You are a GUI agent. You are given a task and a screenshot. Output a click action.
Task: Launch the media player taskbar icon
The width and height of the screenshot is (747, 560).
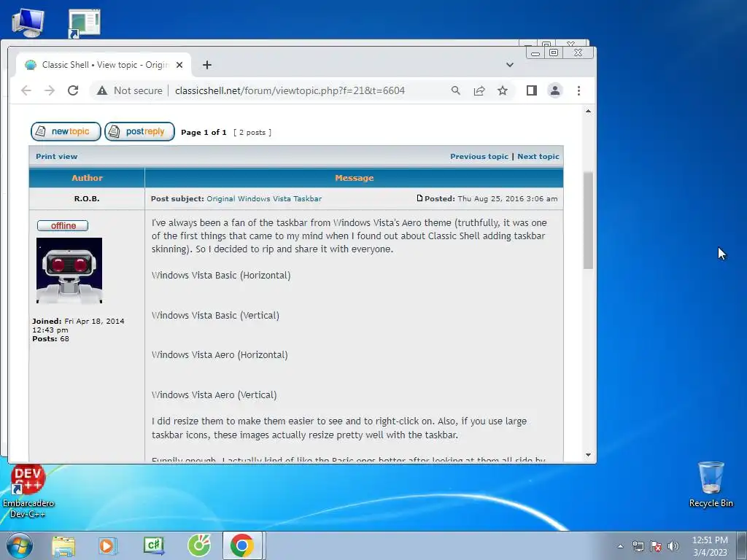(x=108, y=545)
